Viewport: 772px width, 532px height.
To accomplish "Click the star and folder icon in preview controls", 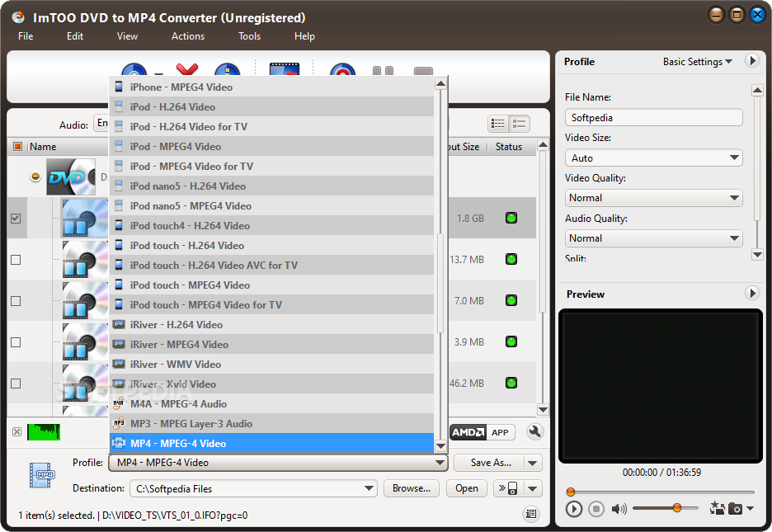I will [x=717, y=508].
